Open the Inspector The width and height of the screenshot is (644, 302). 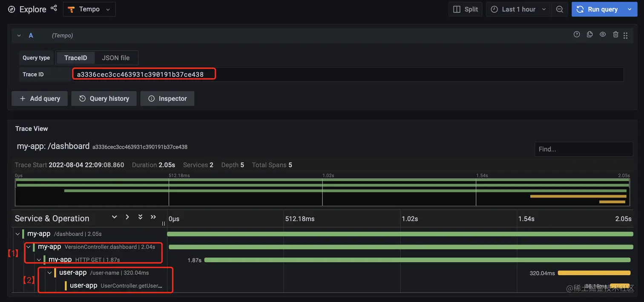167,98
